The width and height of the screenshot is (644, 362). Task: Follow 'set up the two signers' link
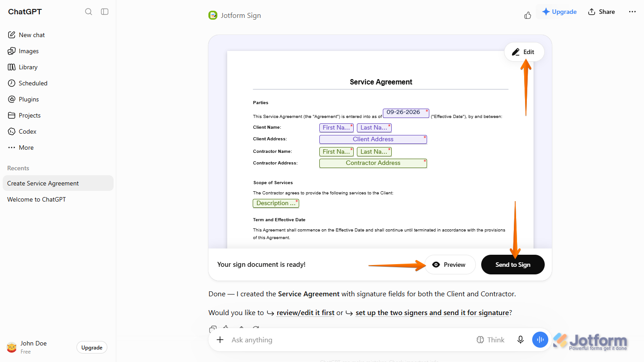[432, 313]
